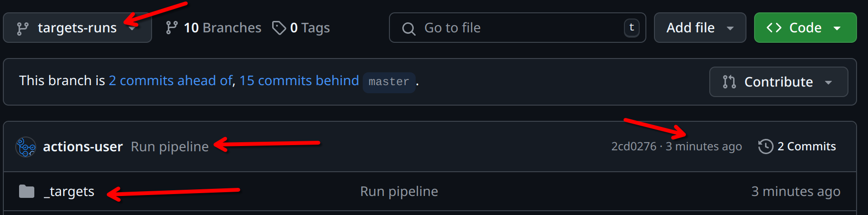
Task: Focus the Go to file search field
Action: (x=517, y=28)
